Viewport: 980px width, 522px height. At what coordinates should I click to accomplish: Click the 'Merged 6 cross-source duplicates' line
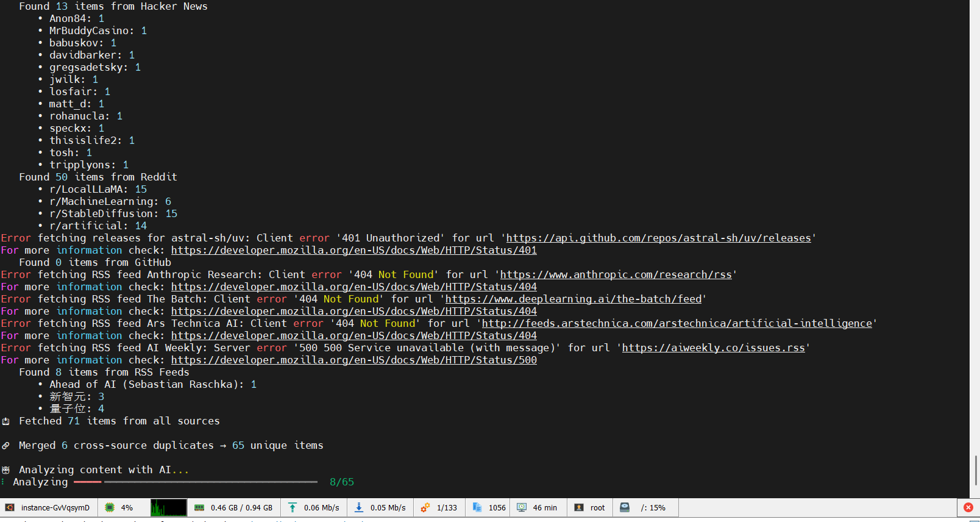tap(171, 445)
